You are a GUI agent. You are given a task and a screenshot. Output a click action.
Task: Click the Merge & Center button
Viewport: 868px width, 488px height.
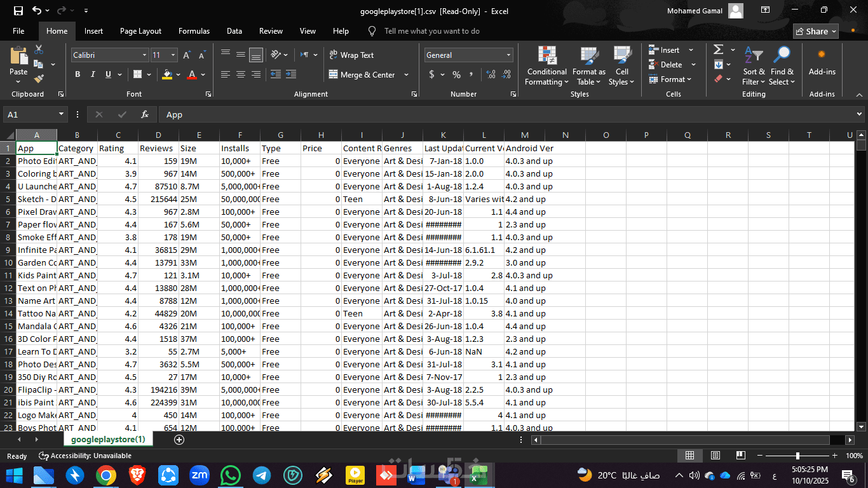pyautogui.click(x=362, y=74)
